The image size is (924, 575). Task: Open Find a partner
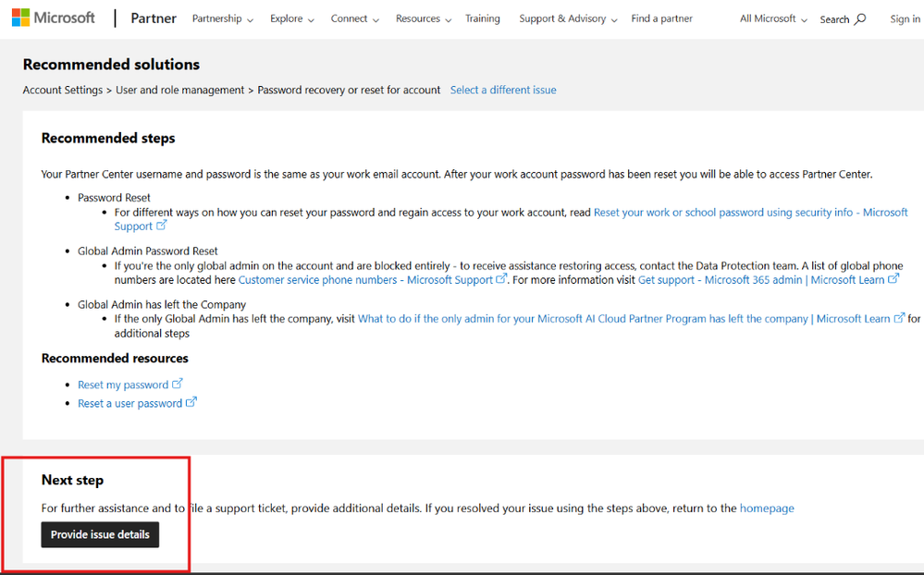tap(661, 18)
